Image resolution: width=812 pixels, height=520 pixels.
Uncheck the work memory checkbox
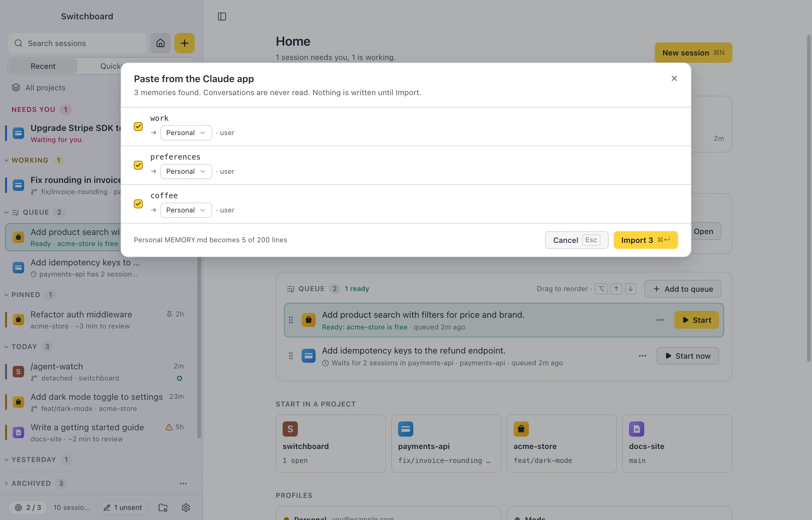(138, 126)
